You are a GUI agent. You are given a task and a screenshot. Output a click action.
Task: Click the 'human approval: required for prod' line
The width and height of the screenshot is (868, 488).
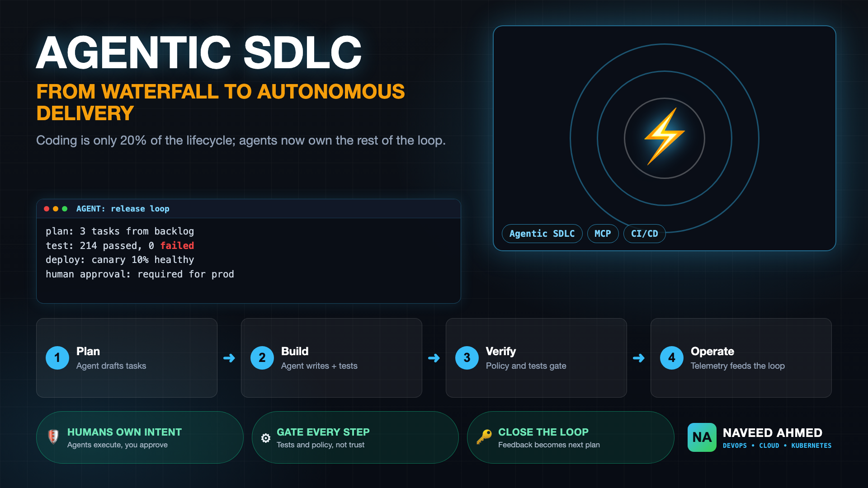140,274
